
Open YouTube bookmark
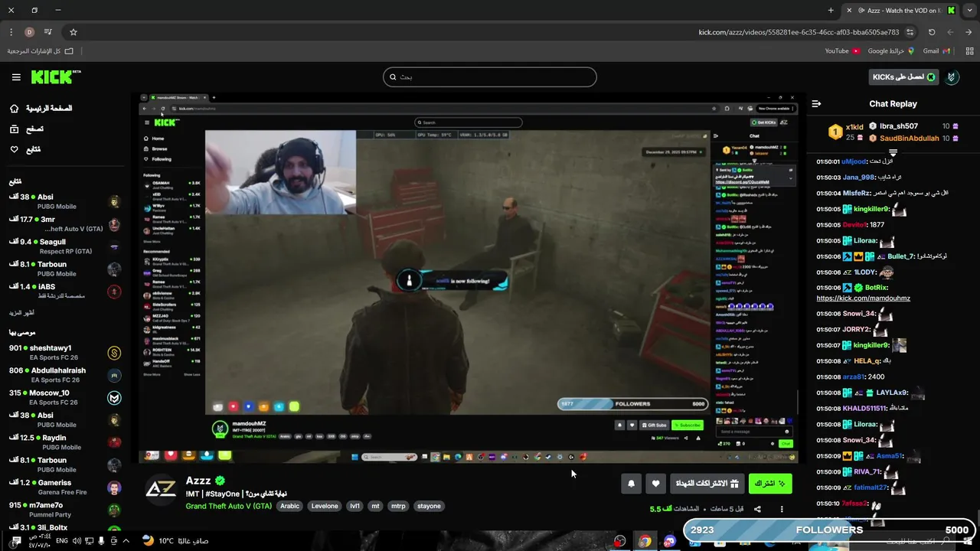tap(842, 51)
